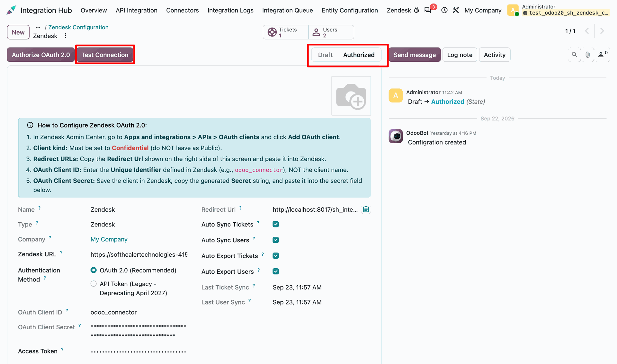The height and width of the screenshot is (364, 617).
Task: Select the Draft status stage
Action: [325, 55]
